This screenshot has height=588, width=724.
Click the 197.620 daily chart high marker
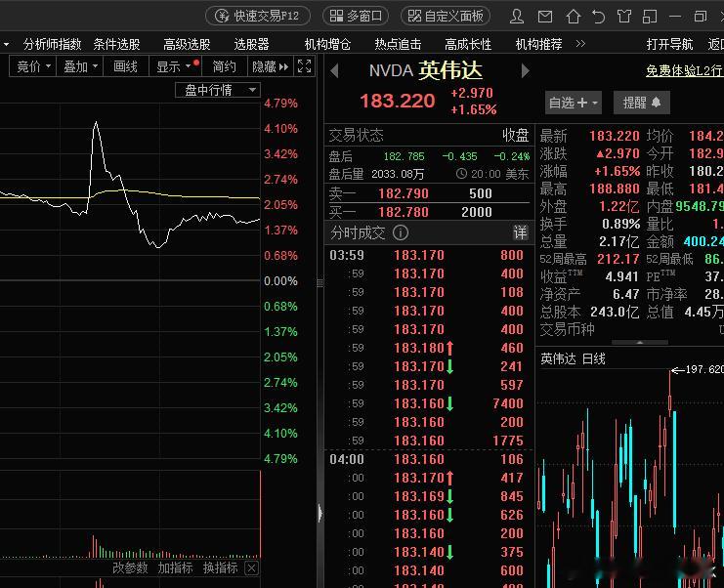[698, 369]
